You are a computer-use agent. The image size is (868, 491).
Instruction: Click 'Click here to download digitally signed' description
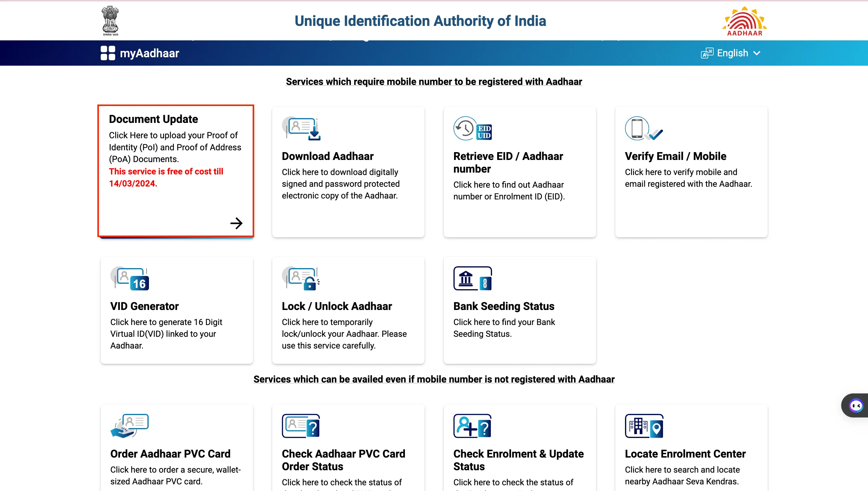340,184
